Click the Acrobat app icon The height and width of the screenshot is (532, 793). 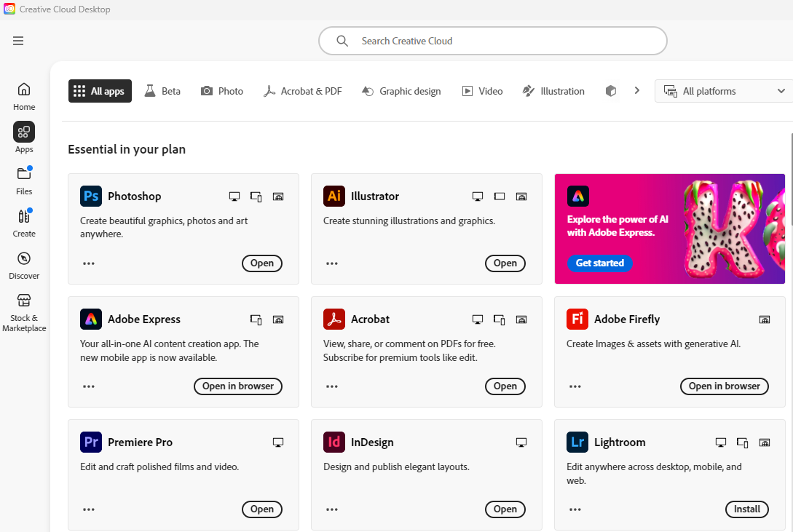(x=334, y=319)
